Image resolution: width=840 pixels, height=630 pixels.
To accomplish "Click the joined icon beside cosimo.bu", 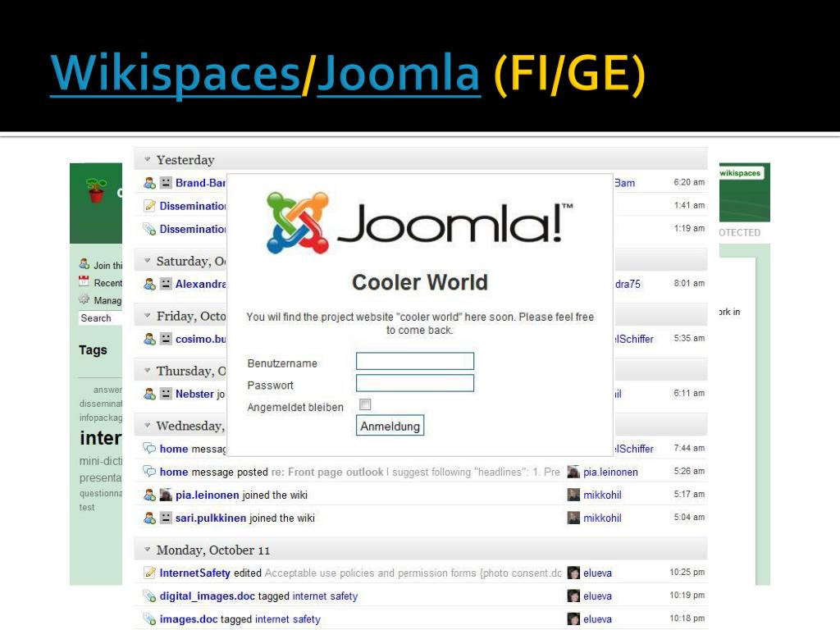I will coord(149,339).
